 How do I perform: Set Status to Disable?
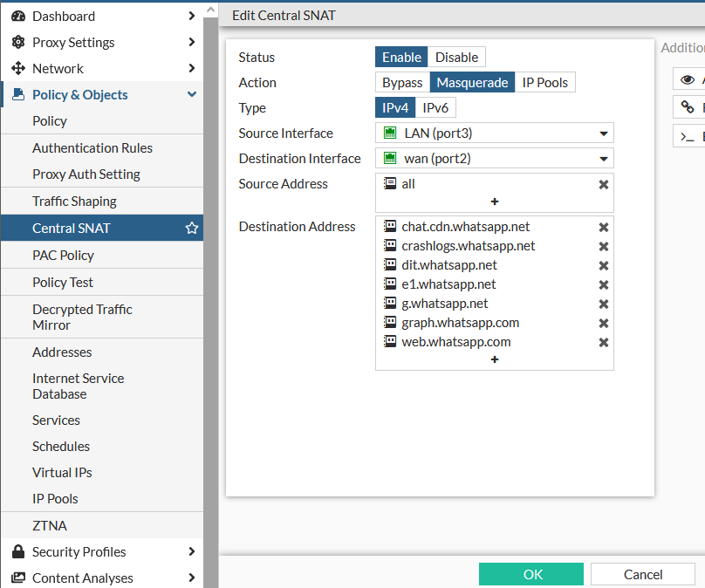click(x=456, y=58)
